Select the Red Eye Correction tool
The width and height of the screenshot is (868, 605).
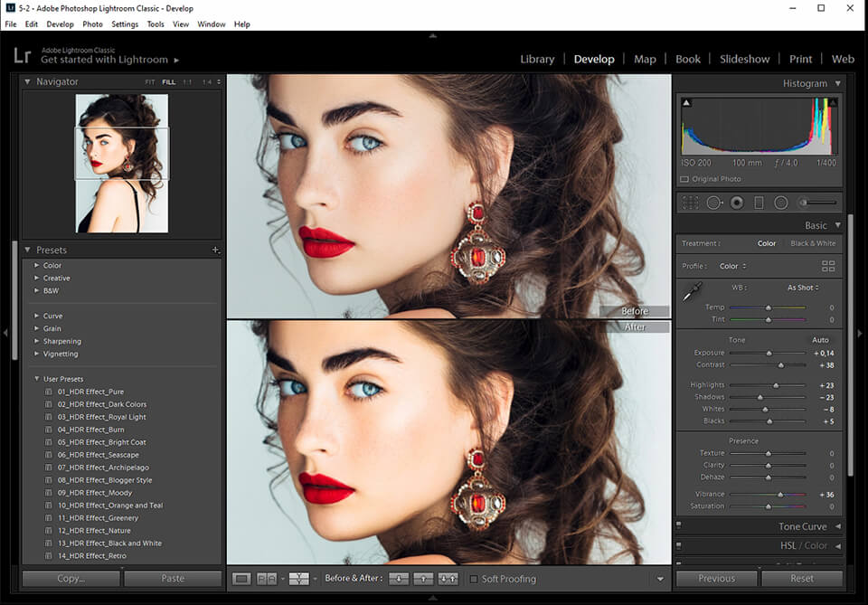coord(736,203)
